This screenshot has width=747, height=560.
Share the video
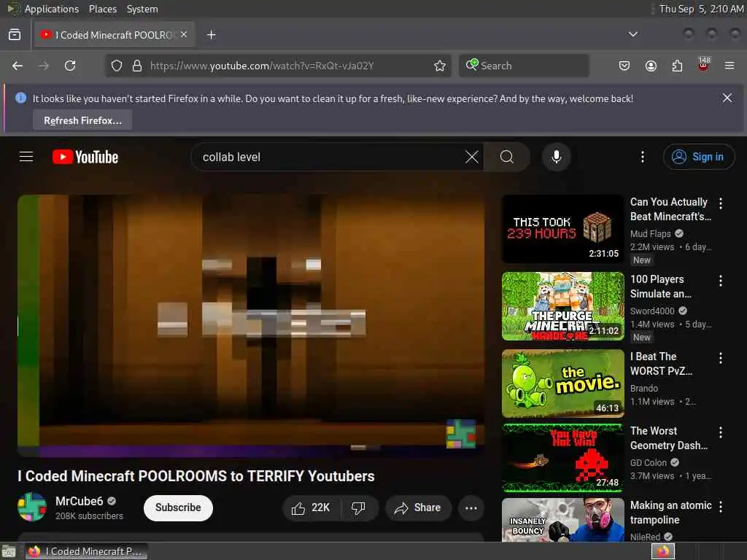point(418,507)
